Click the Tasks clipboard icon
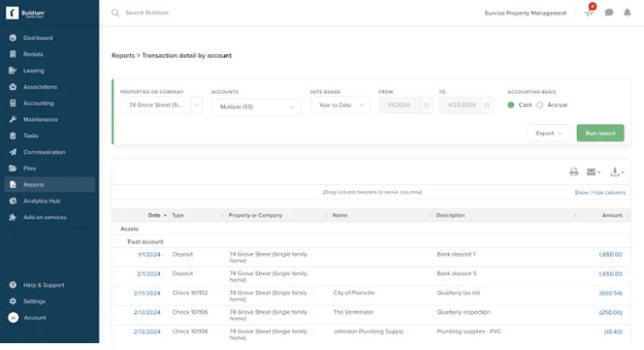 13,135
